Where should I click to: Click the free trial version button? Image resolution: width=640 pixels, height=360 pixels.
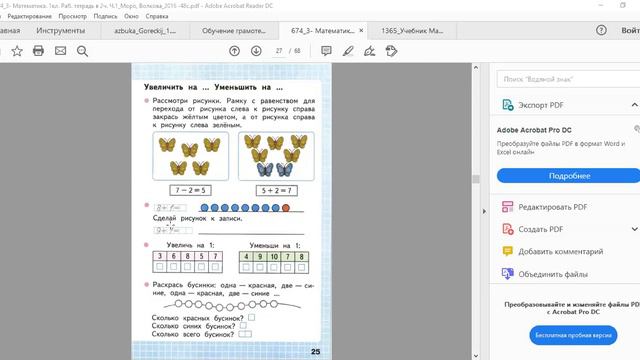click(573, 335)
